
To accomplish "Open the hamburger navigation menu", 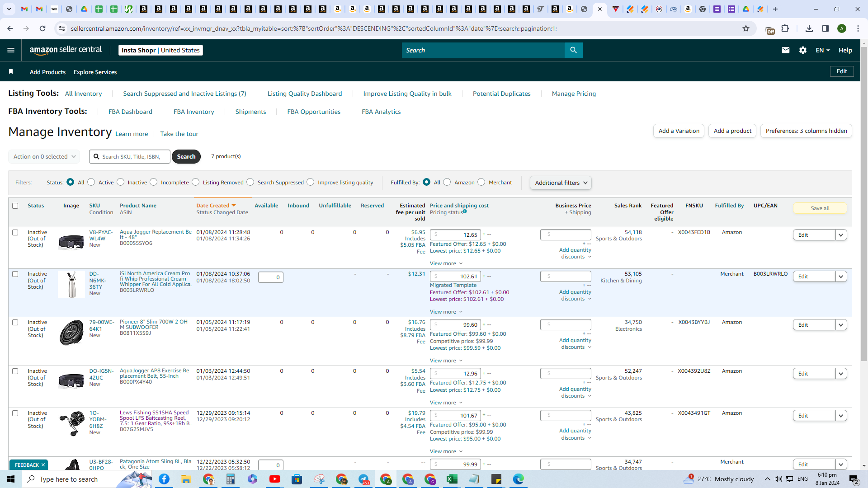I will pos(11,50).
